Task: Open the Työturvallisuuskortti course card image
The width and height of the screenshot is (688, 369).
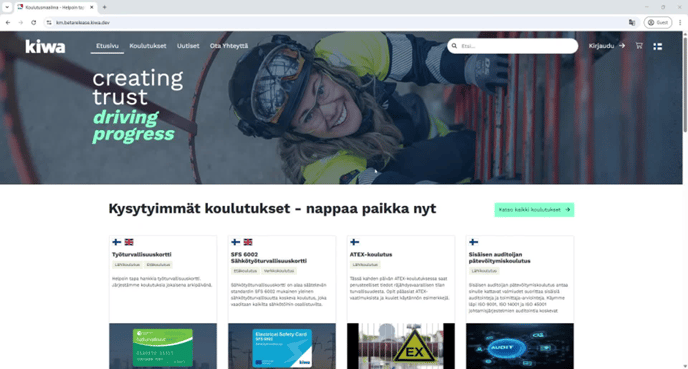Action: click(163, 346)
